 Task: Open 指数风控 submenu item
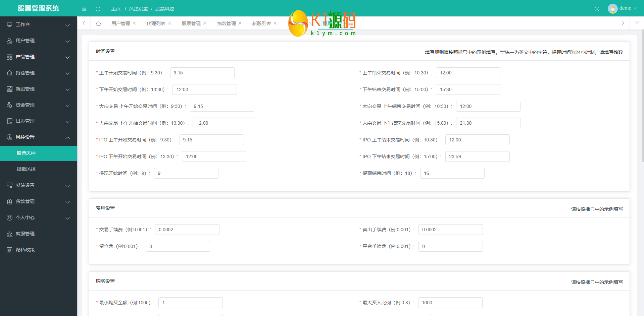point(26,169)
